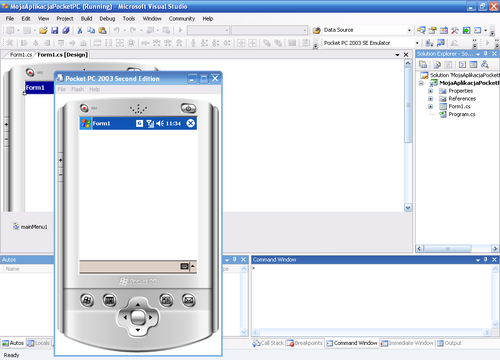Toggle auto-hide pin on Command Window

coord(486,259)
